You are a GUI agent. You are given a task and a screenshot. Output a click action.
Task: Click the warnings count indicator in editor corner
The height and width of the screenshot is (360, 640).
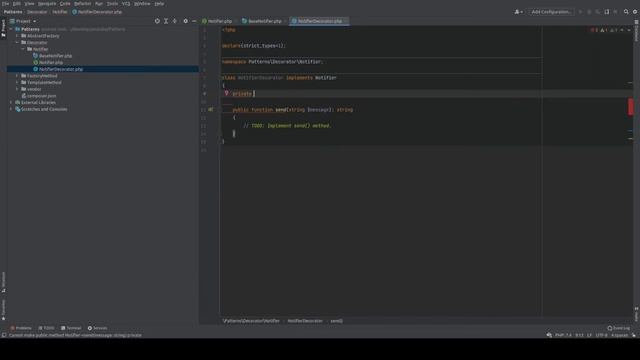coord(604,30)
